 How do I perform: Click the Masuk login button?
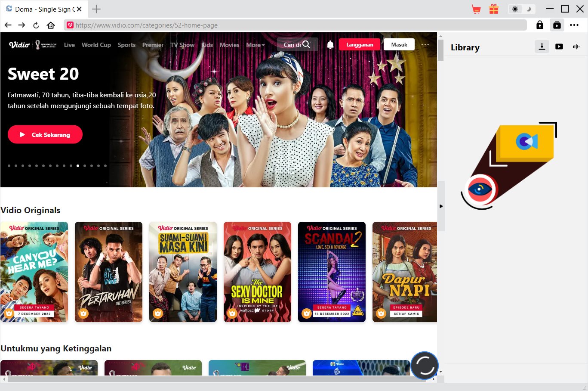tap(399, 45)
